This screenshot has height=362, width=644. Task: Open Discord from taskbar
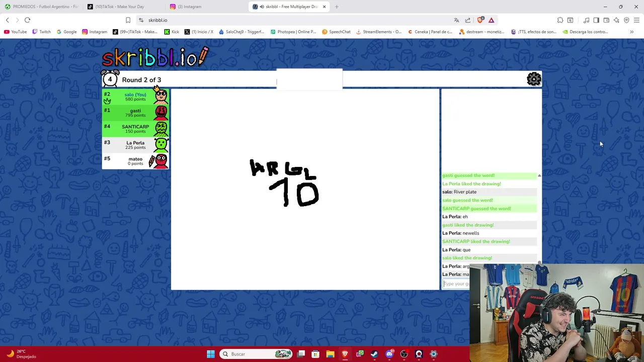pyautogui.click(x=389, y=354)
